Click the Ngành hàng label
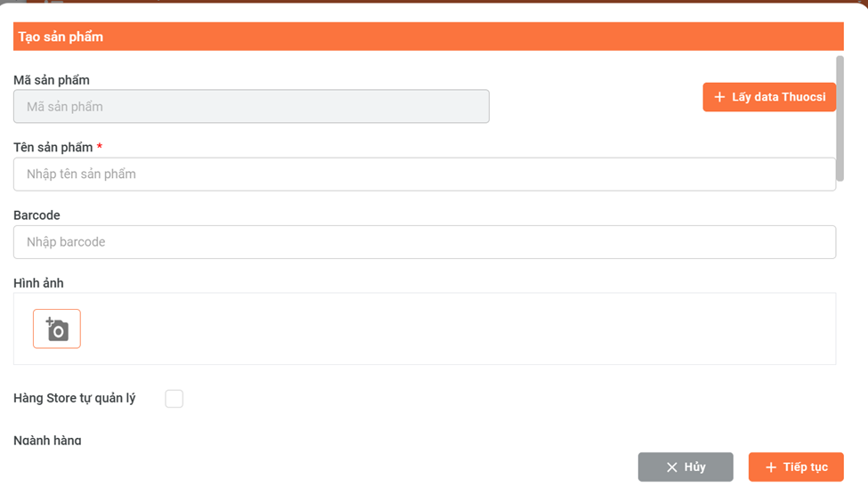 point(47,440)
